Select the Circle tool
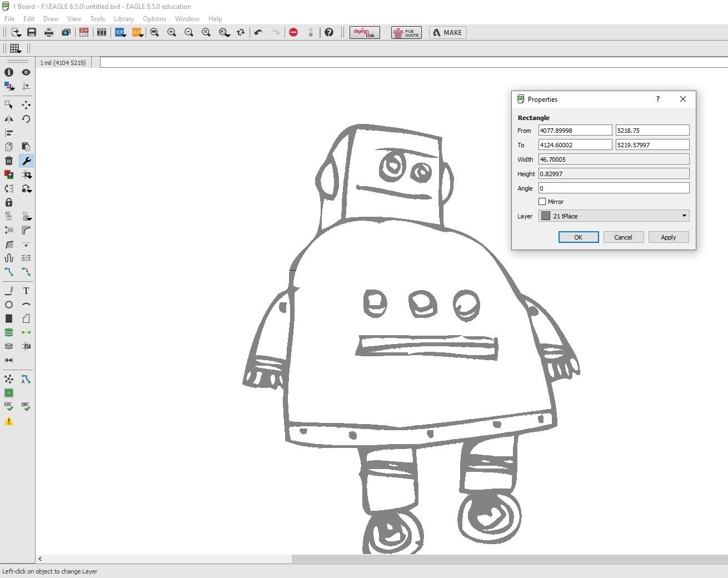 [x=9, y=305]
